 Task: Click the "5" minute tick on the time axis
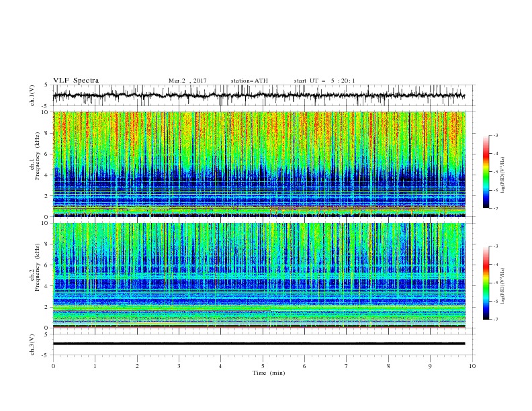coord(263,366)
